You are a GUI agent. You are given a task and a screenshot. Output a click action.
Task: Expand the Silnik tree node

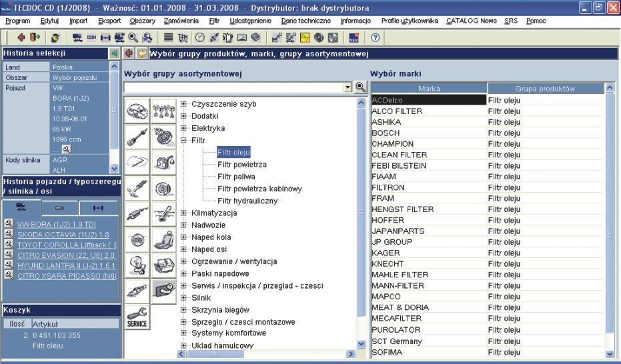click(x=183, y=297)
